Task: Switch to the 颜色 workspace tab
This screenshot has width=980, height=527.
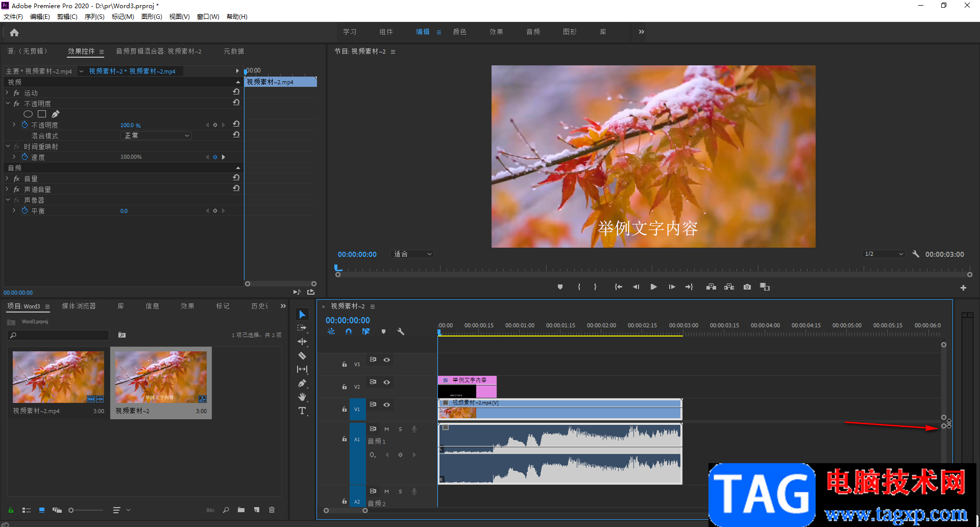Action: point(459,32)
